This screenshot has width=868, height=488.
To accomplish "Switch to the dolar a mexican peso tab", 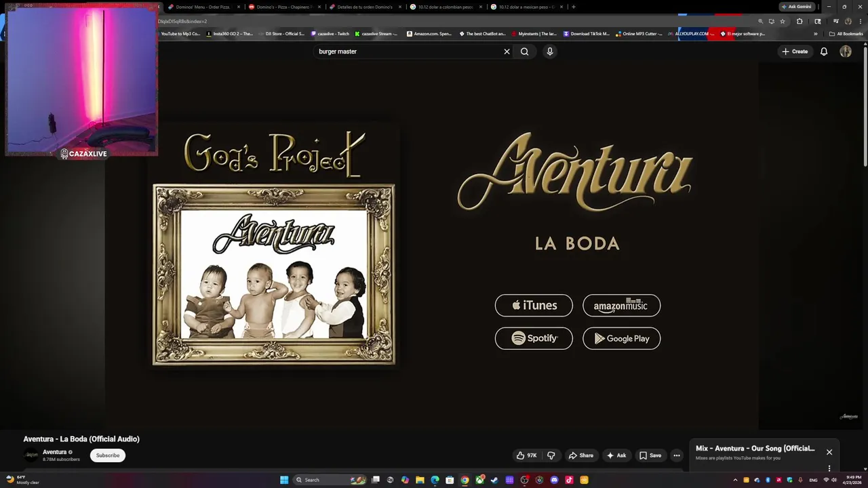I will tap(526, 7).
